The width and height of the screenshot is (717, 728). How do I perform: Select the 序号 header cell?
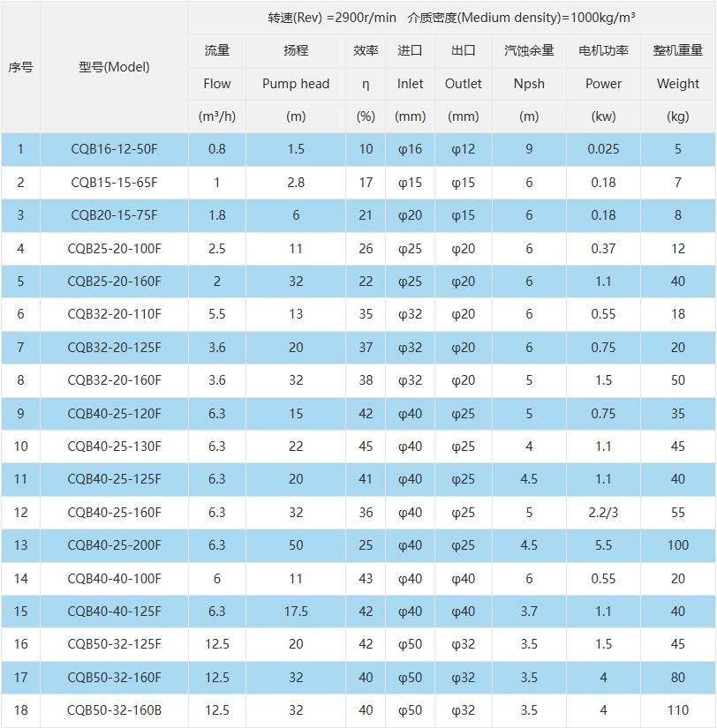click(20, 67)
